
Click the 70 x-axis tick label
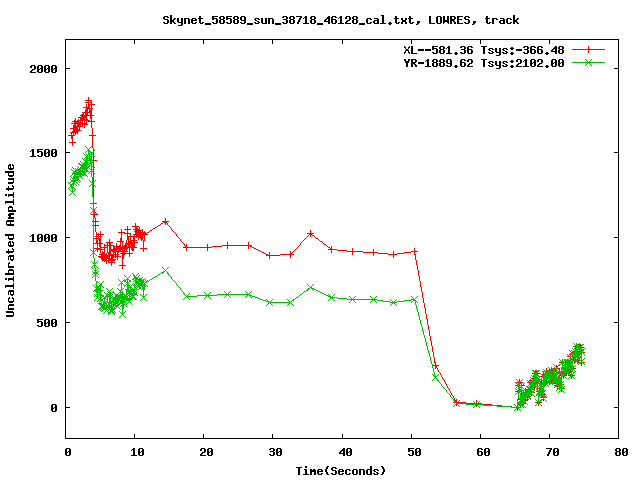552,452
